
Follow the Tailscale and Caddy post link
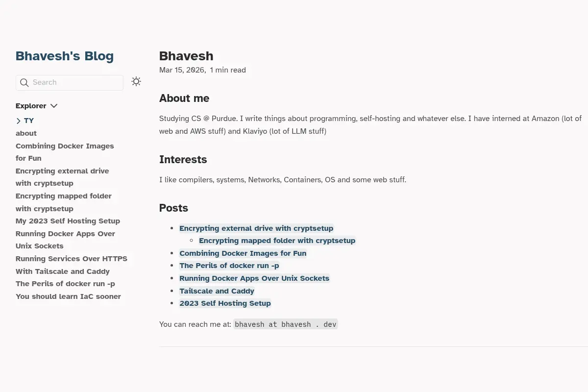[217, 291]
